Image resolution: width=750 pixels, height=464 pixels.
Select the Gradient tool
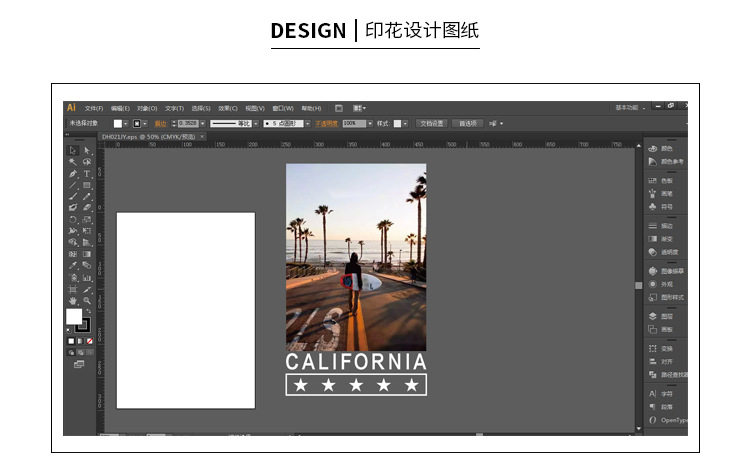pyautogui.click(x=87, y=254)
